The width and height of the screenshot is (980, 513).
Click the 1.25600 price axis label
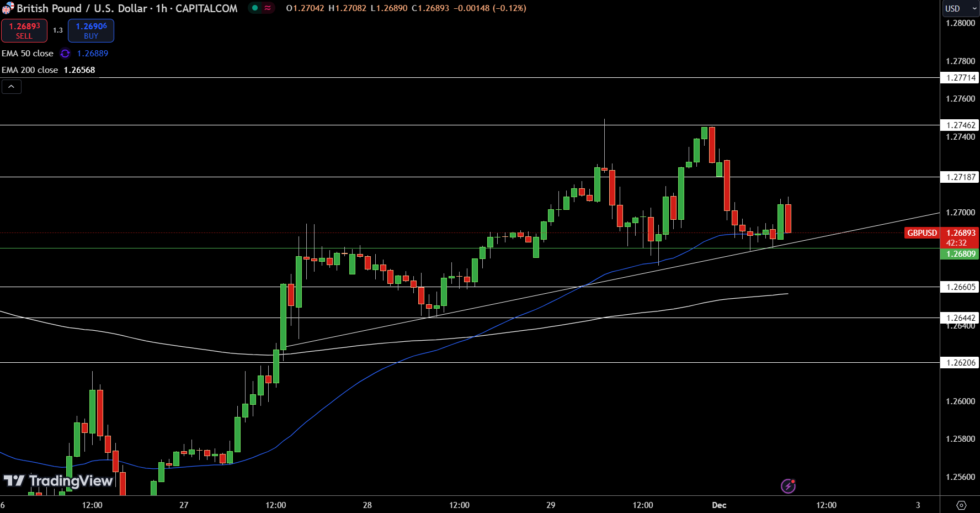pyautogui.click(x=961, y=477)
